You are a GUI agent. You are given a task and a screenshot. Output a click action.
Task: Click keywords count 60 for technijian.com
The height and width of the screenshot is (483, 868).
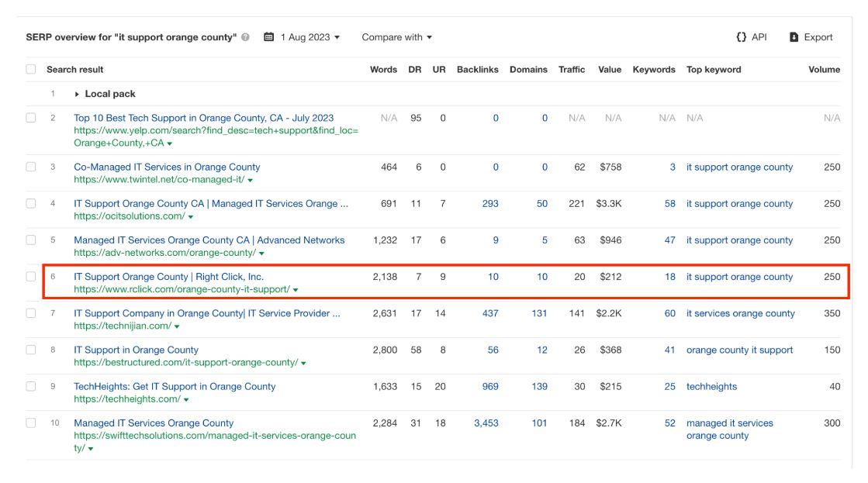670,313
